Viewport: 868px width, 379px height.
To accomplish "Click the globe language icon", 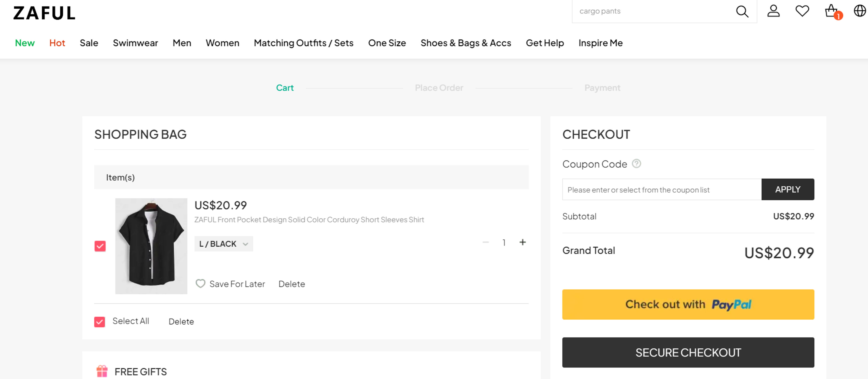I will click(x=860, y=11).
